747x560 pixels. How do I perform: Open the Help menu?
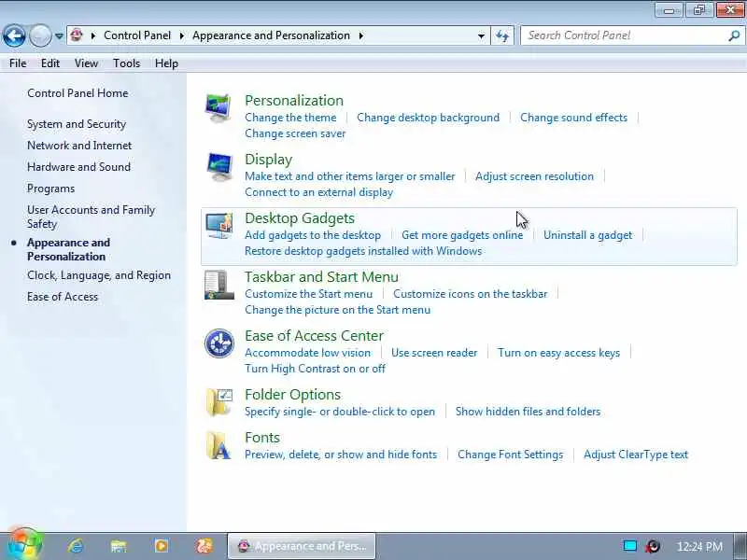coord(166,63)
